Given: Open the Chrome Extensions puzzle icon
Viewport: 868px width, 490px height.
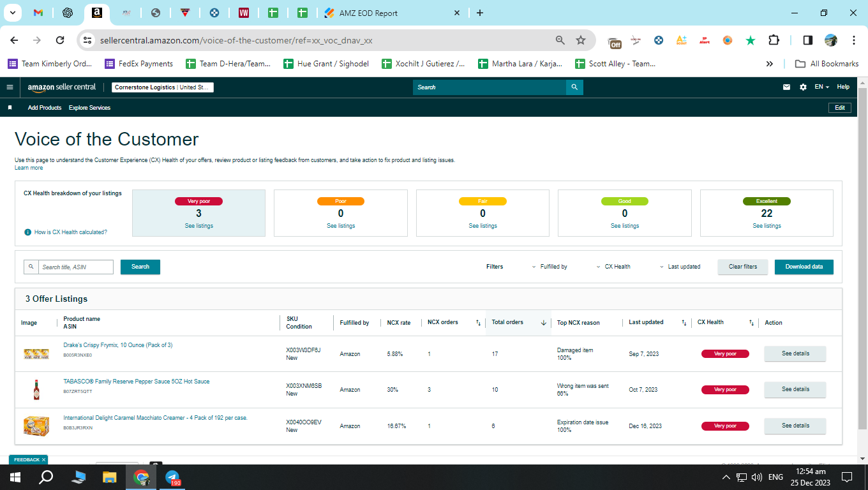Looking at the screenshot, I should [x=774, y=40].
